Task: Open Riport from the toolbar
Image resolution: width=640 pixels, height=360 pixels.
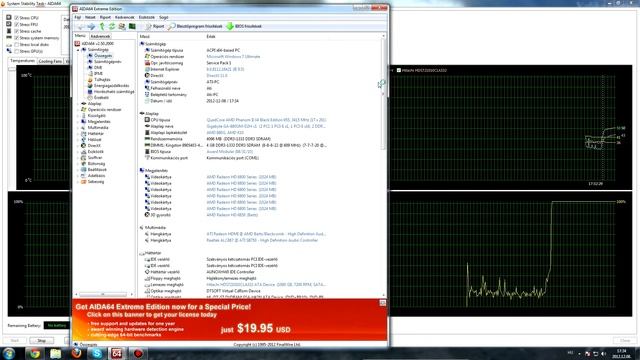Action: pos(155,27)
